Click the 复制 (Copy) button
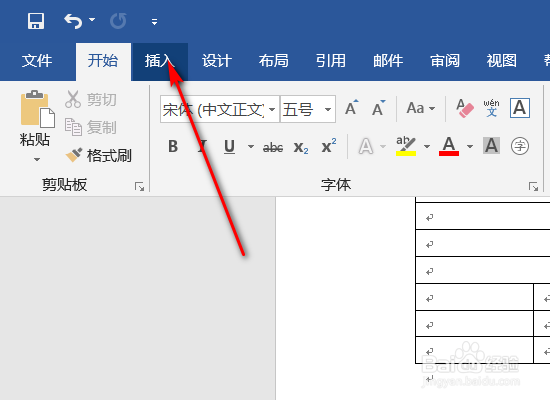 (x=91, y=127)
